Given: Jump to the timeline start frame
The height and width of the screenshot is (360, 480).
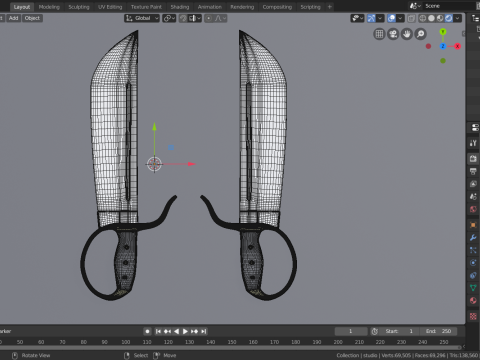Looking at the screenshot, I should point(158,331).
